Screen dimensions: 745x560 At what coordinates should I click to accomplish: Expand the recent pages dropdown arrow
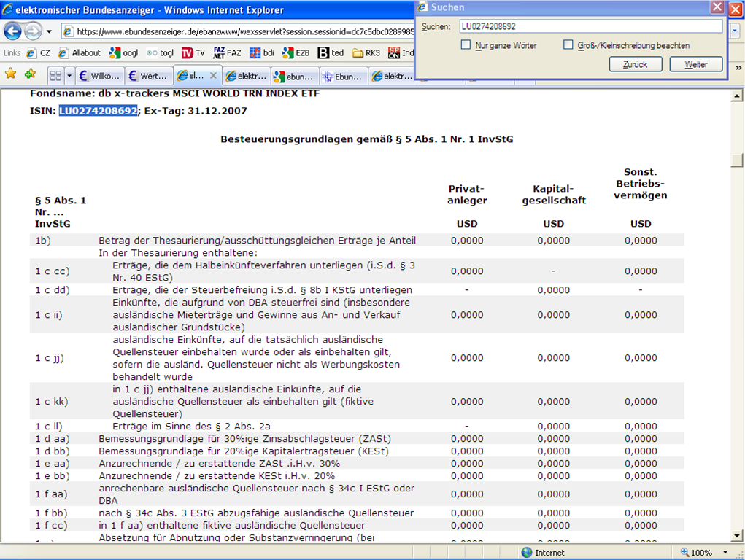pyautogui.click(x=49, y=32)
